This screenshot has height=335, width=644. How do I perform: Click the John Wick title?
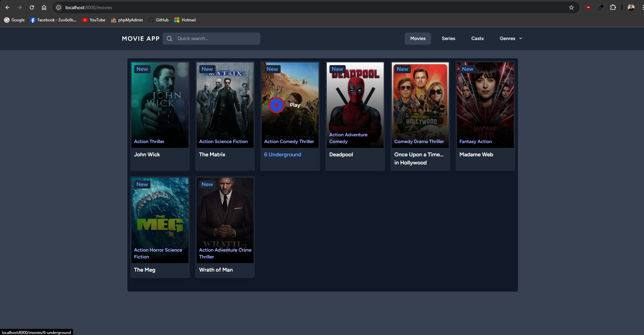click(147, 155)
